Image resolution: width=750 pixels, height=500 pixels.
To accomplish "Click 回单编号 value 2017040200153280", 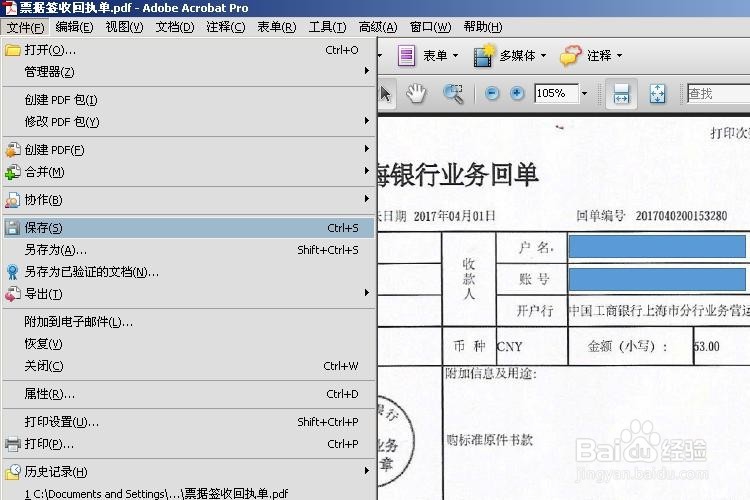I will (681, 216).
